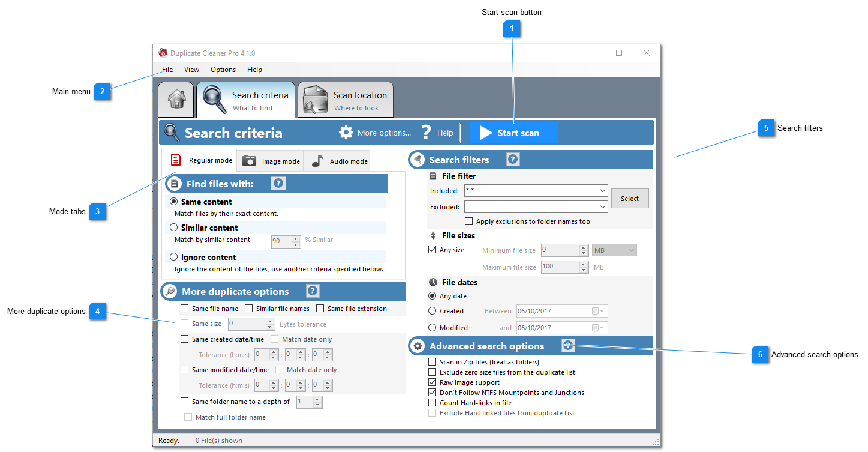
Task: Click the File dates clock icon
Action: pyautogui.click(x=433, y=282)
